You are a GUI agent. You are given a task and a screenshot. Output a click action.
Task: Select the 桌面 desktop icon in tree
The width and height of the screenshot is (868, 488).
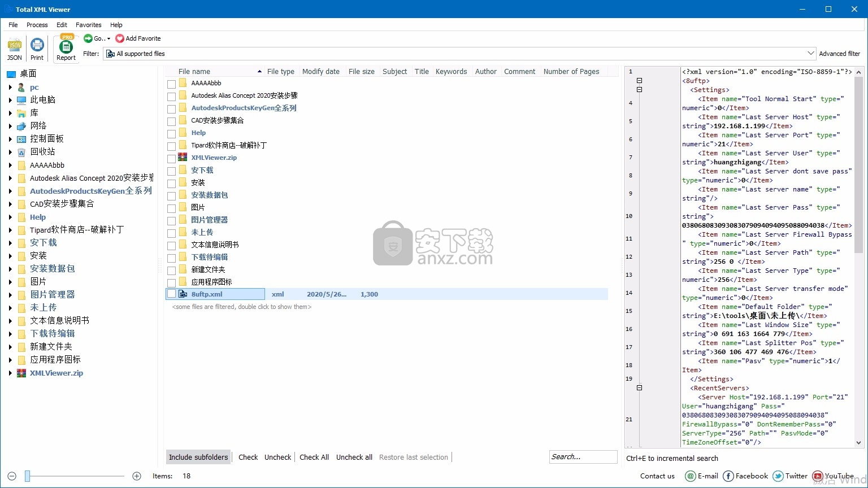click(x=11, y=74)
